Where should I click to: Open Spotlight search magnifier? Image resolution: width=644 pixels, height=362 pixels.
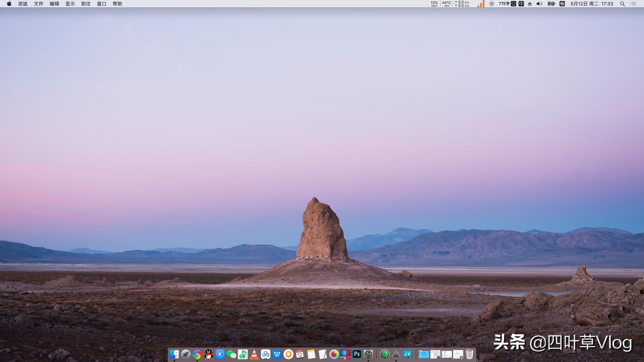622,4
